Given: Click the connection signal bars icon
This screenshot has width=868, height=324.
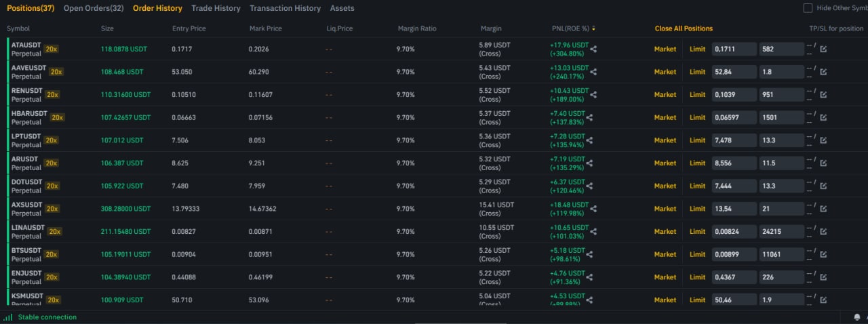Looking at the screenshot, I should (7, 317).
